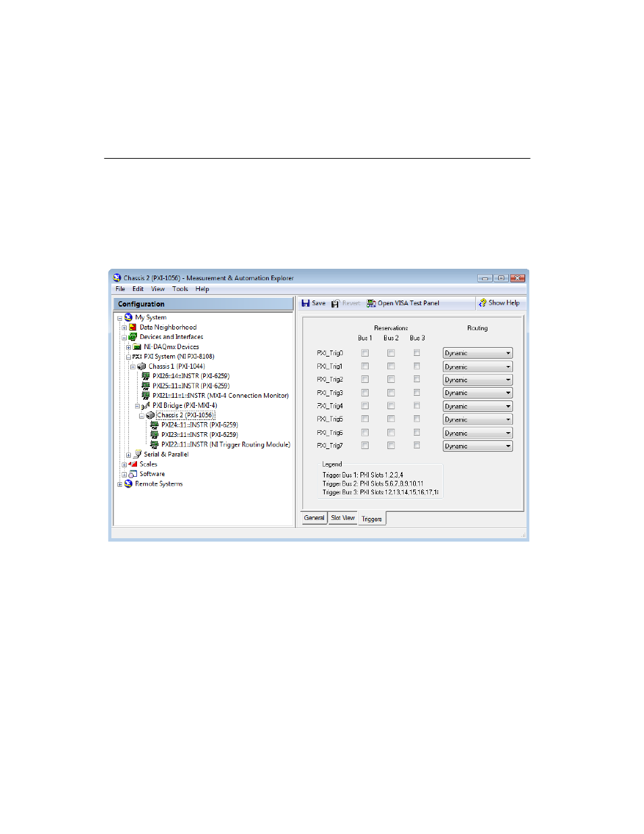The image size is (644, 834).
Task: Check PXI_Trig1 Bus 3 reservation
Action: (x=417, y=366)
